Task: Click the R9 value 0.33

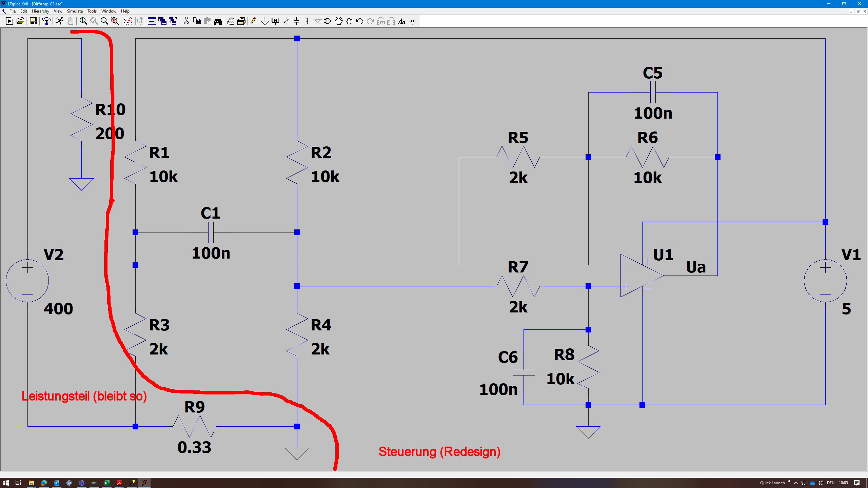Action: tap(194, 447)
